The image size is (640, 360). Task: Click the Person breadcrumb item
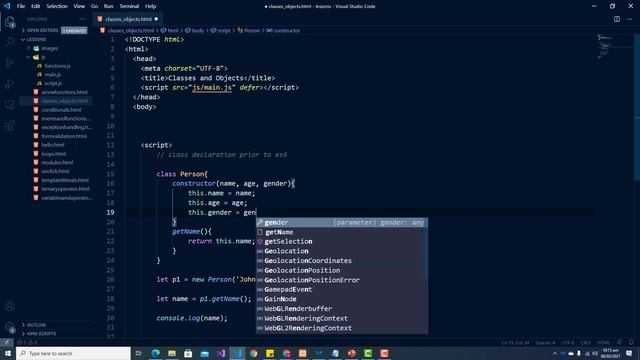point(249,31)
